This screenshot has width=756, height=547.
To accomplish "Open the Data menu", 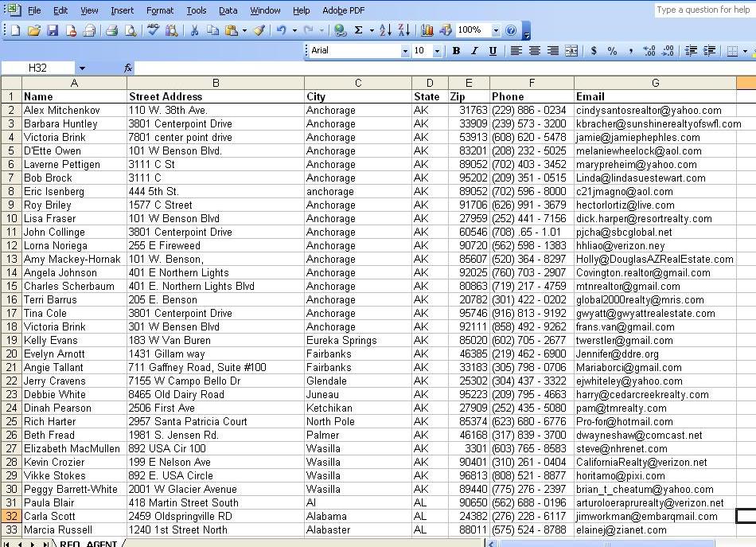I will tap(228, 10).
